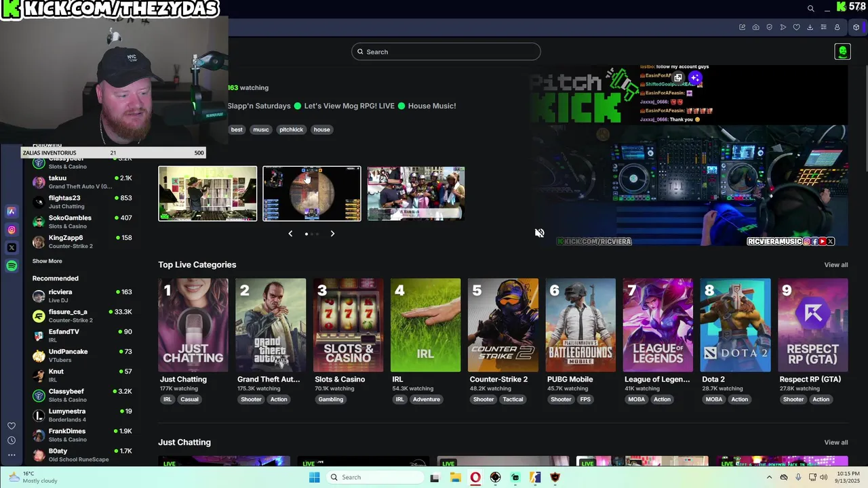
Task: Open the League of Legends category card
Action: pos(658,325)
